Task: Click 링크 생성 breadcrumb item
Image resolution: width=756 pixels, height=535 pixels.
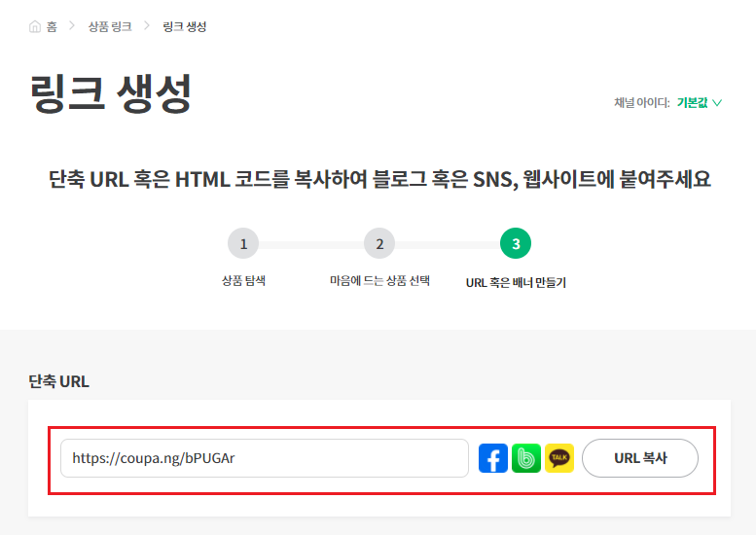Action: point(185,26)
